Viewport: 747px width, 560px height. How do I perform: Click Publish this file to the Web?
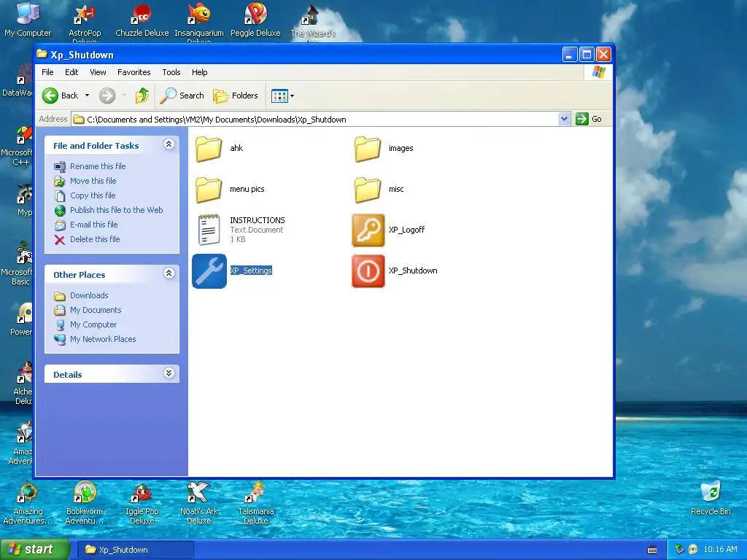point(116,210)
